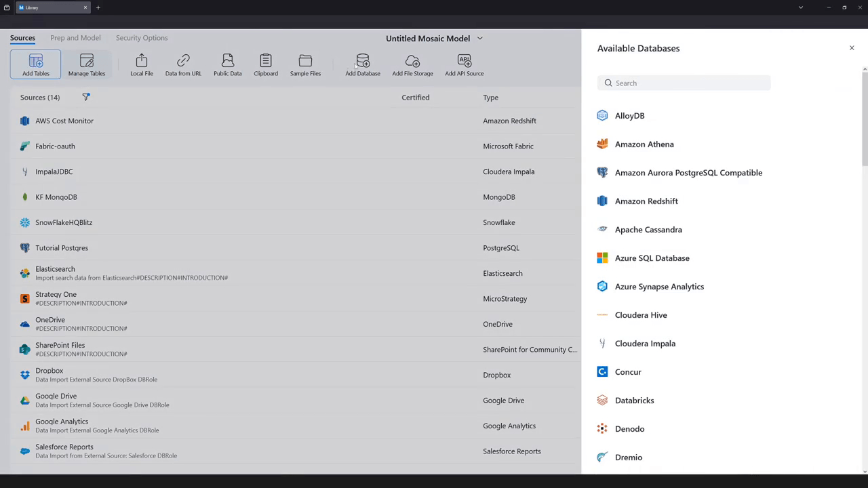Select Amazon Redshift from Available Databases
The image size is (868, 488).
pos(646,201)
